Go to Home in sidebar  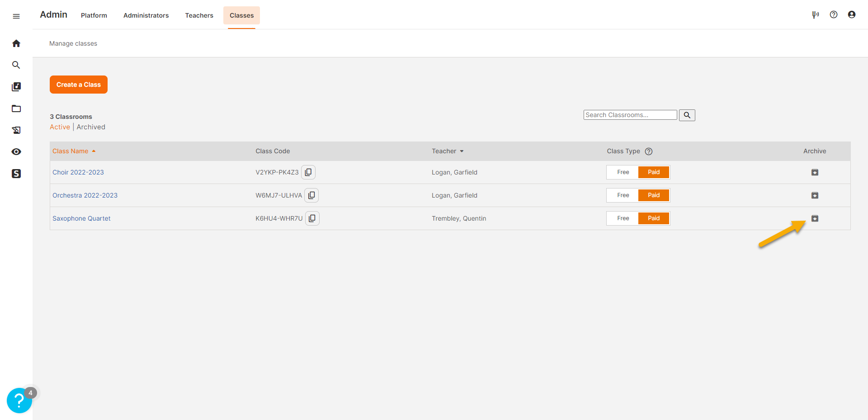point(16,43)
